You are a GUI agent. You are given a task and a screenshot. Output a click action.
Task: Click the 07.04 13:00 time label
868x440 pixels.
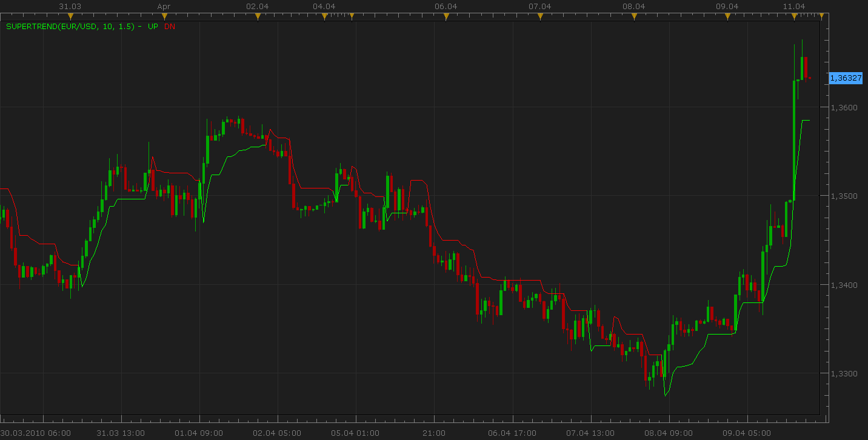(x=590, y=433)
